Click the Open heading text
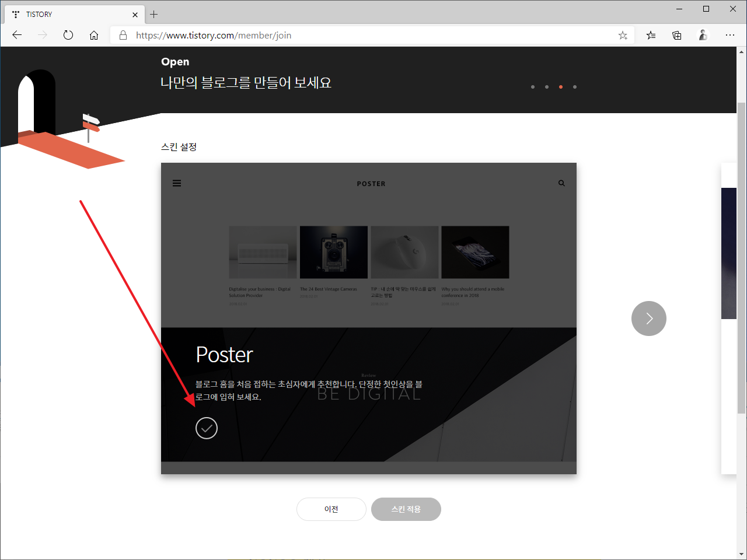Image resolution: width=747 pixels, height=560 pixels. point(175,62)
